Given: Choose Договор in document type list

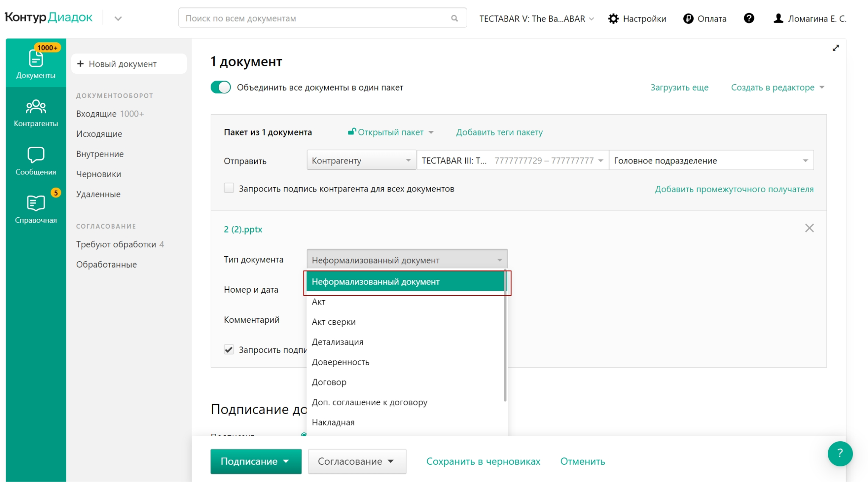Looking at the screenshot, I should click(329, 382).
